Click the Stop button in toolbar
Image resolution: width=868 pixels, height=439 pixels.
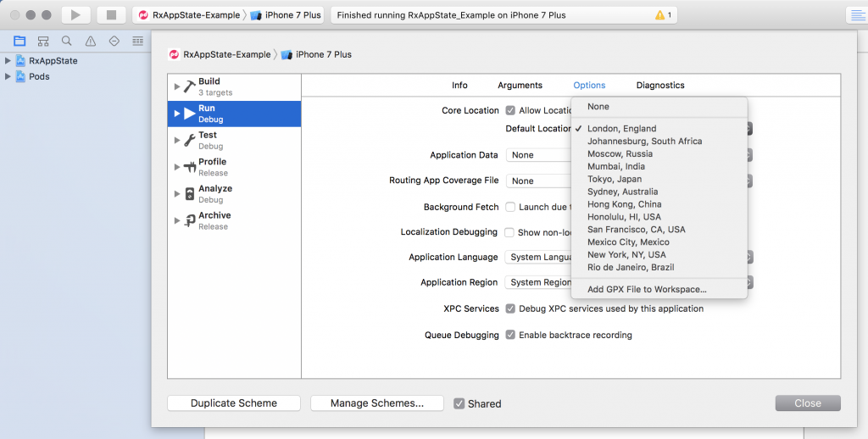111,15
